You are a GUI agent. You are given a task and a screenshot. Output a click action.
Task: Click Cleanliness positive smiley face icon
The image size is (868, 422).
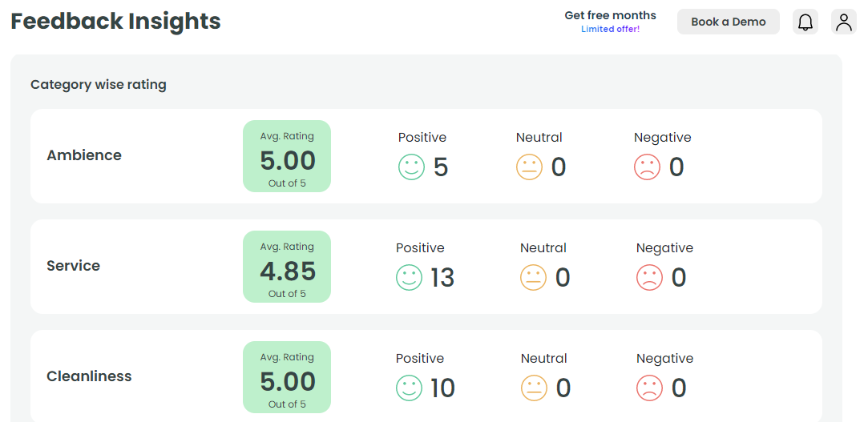(409, 388)
